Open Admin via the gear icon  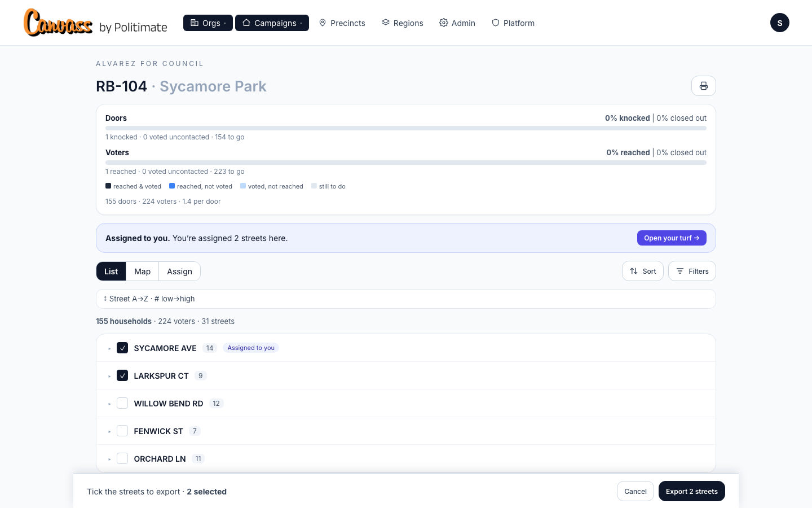pos(457,23)
